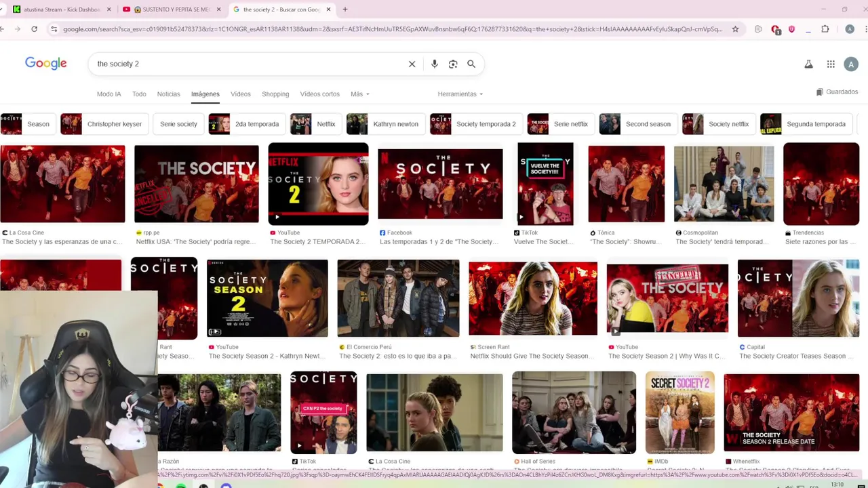Viewport: 868px width, 488px height.
Task: Open the Chrome extensions puzzle icon
Action: click(825, 29)
